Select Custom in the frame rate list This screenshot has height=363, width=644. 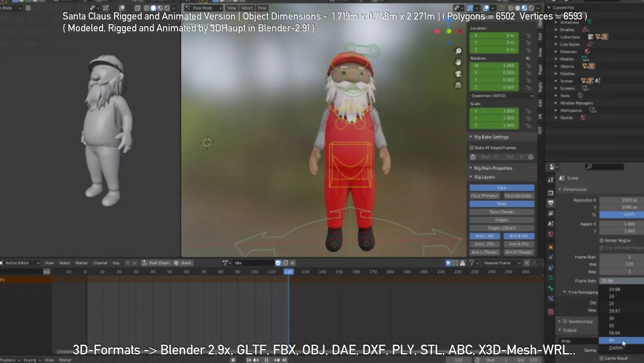pos(621,348)
